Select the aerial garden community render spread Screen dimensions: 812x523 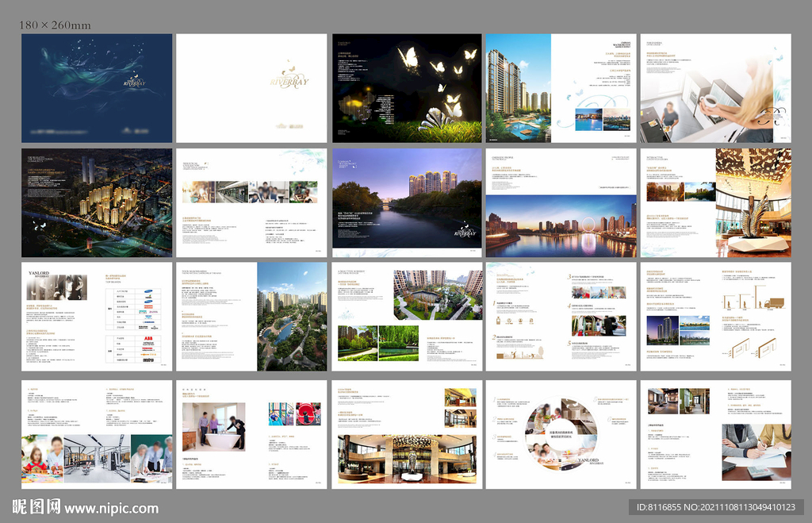click(251, 317)
